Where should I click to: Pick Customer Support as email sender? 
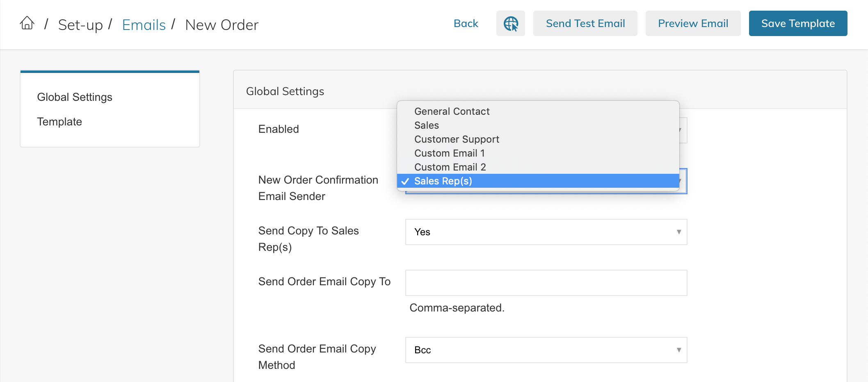click(x=538, y=139)
